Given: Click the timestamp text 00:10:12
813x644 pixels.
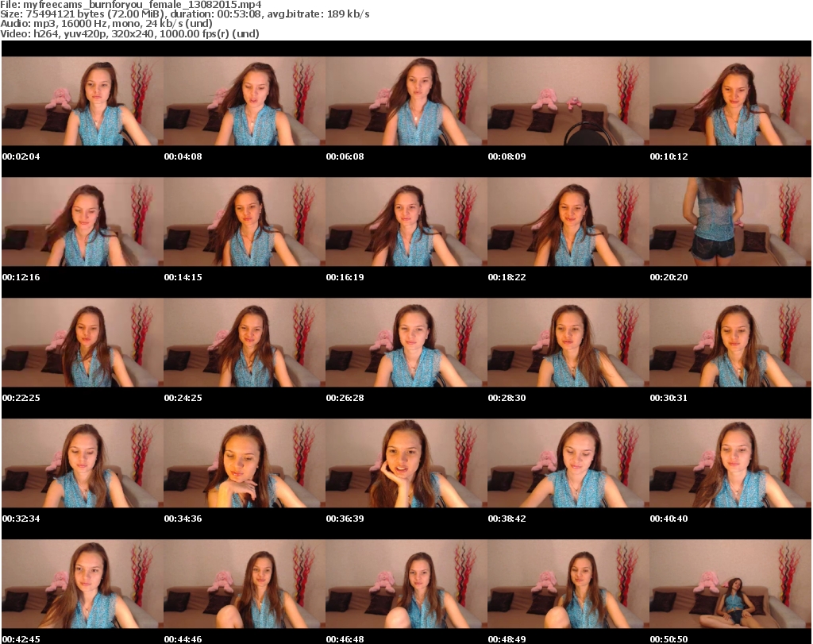Looking at the screenshot, I should [669, 156].
